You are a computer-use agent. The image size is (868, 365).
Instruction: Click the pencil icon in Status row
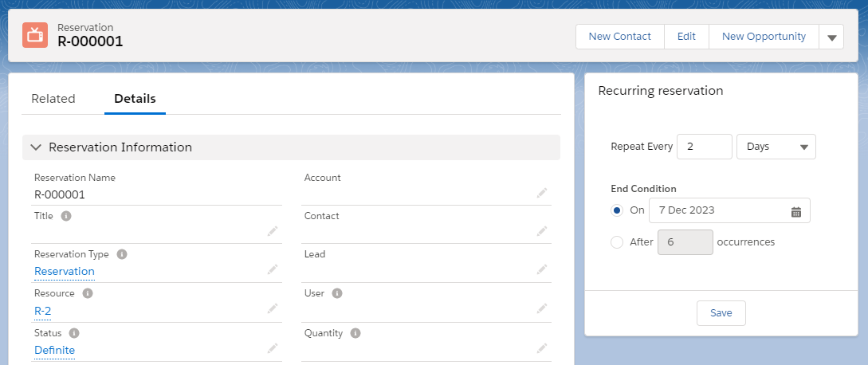coord(273,348)
